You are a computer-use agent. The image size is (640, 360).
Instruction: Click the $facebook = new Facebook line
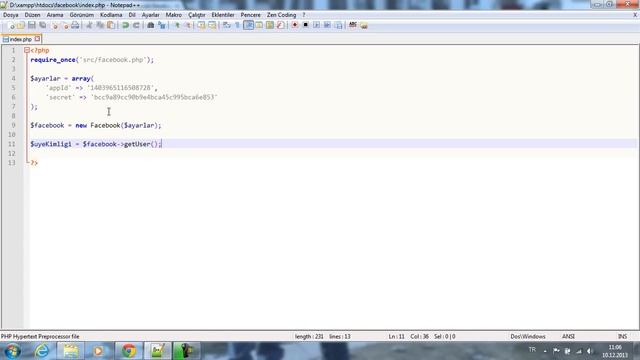coord(96,125)
